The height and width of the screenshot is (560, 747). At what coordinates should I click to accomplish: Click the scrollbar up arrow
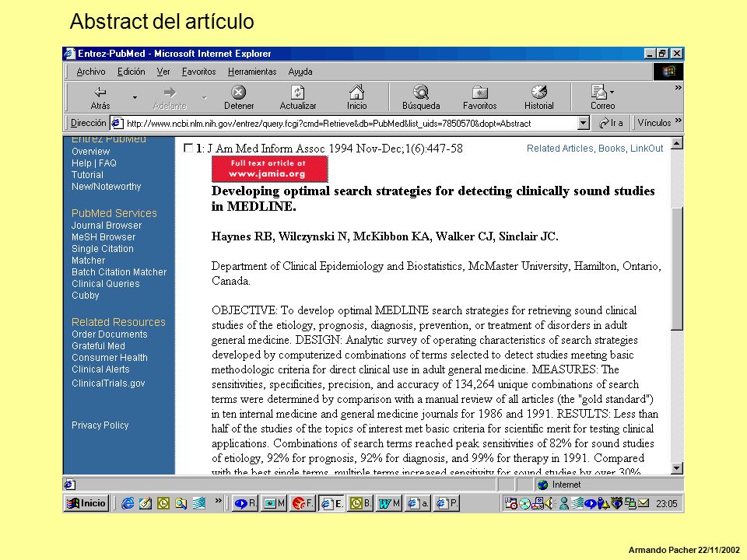click(x=677, y=143)
